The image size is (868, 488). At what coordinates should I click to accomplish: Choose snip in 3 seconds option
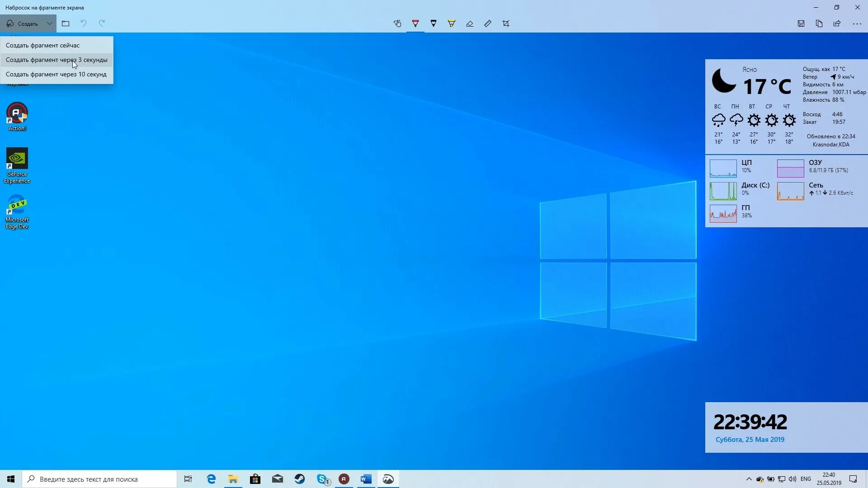(x=57, y=60)
